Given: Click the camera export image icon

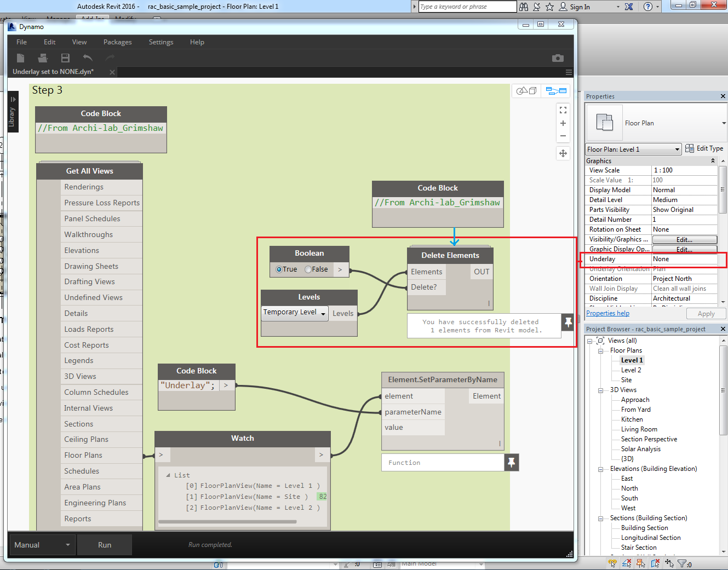Looking at the screenshot, I should [558, 58].
